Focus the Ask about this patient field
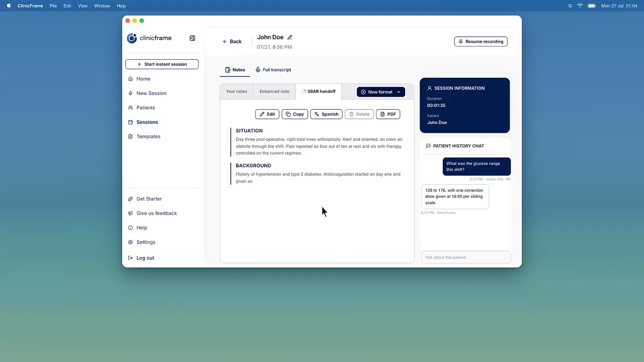This screenshot has height=362, width=644. (466, 257)
